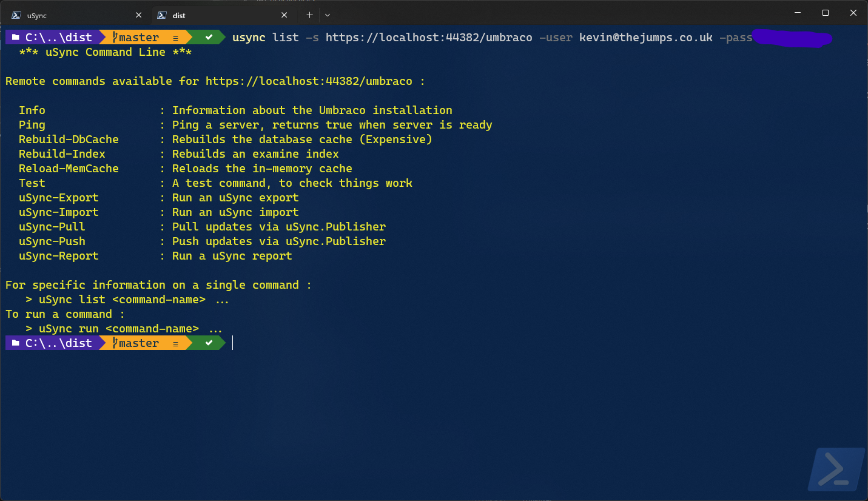This screenshot has height=501, width=868.
Task: Open a new terminal tab with plus button
Action: [x=309, y=15]
